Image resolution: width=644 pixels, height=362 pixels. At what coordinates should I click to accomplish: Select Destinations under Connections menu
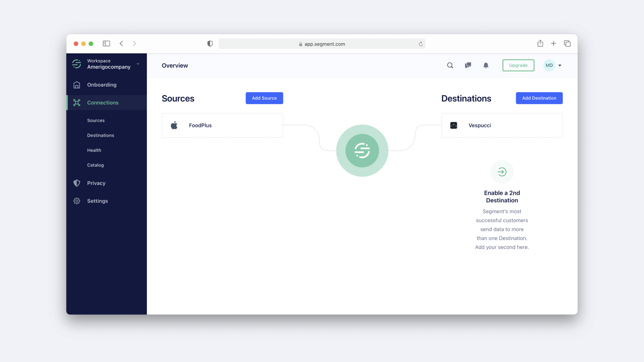(100, 135)
